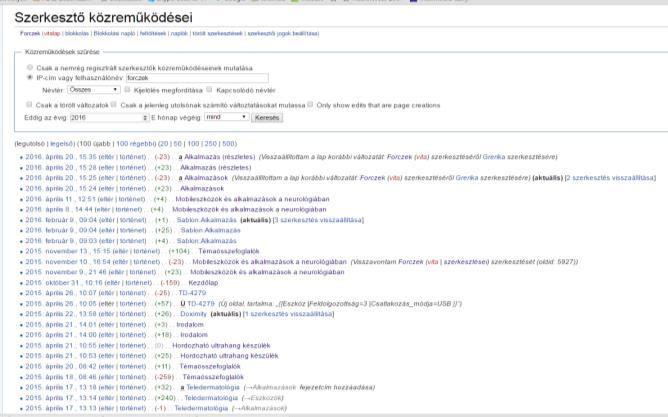The image size is (668, 417).
Task: Check 'Only show edits that are page creations'
Action: tap(310, 104)
